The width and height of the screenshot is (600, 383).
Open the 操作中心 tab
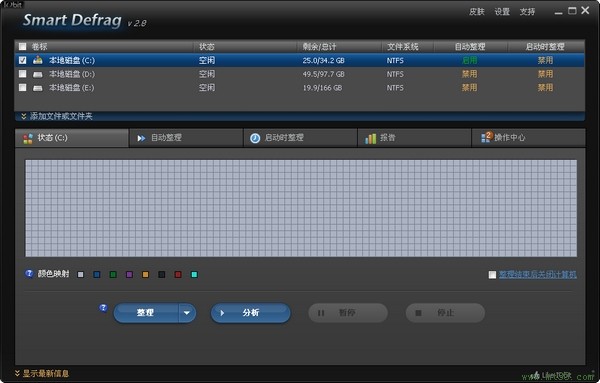[x=528, y=138]
